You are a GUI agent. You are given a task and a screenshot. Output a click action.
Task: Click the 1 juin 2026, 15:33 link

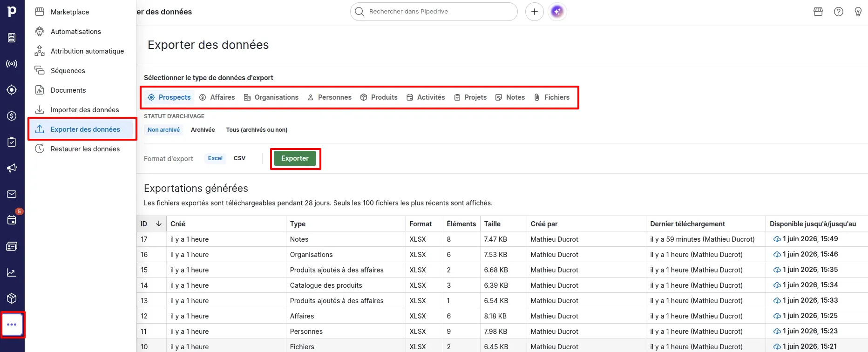point(810,300)
